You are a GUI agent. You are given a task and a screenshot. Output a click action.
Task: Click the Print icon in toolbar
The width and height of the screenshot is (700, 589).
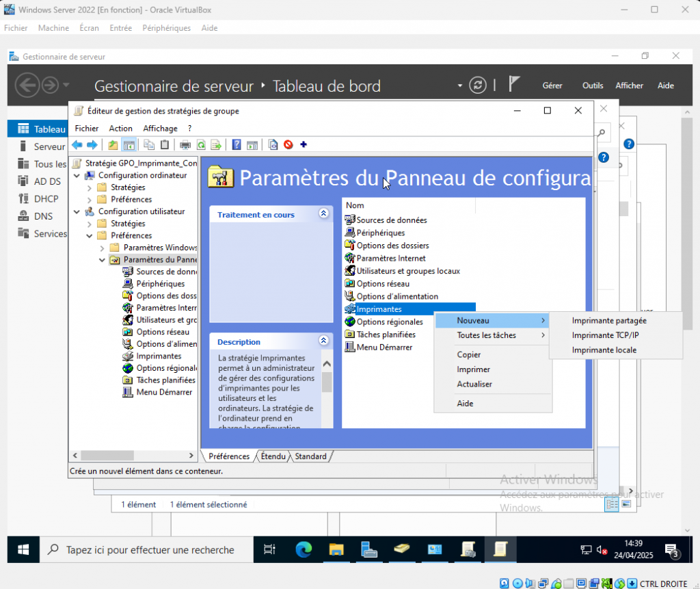point(185,144)
